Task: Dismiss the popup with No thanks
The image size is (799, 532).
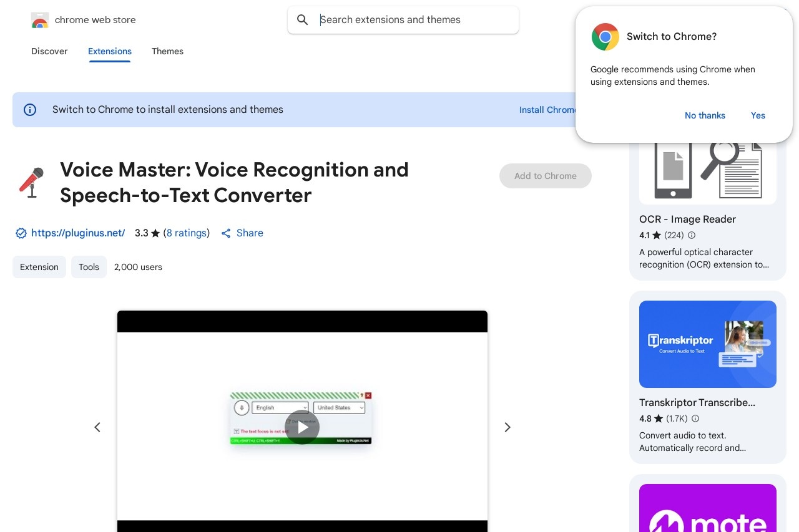Action: (x=705, y=115)
